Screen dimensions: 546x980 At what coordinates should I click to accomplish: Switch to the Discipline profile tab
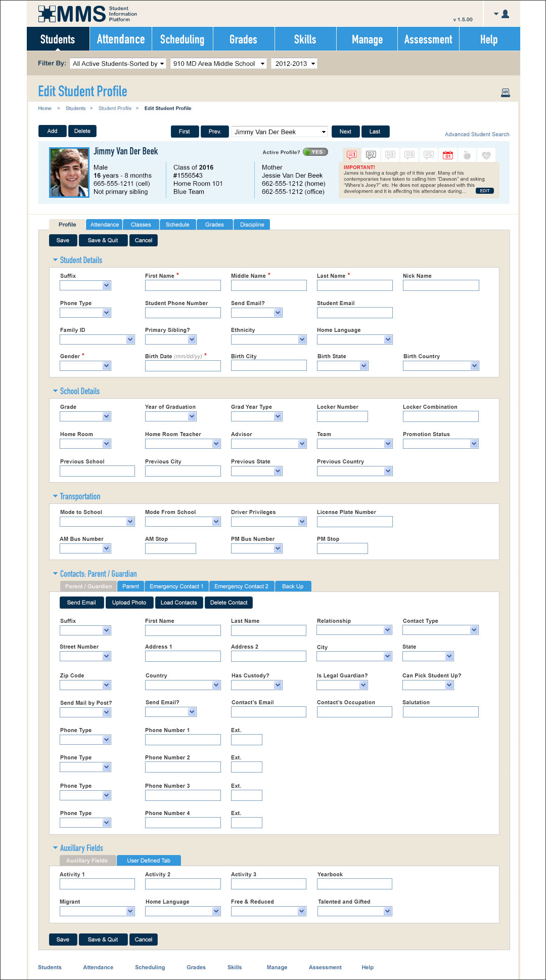pyautogui.click(x=252, y=225)
